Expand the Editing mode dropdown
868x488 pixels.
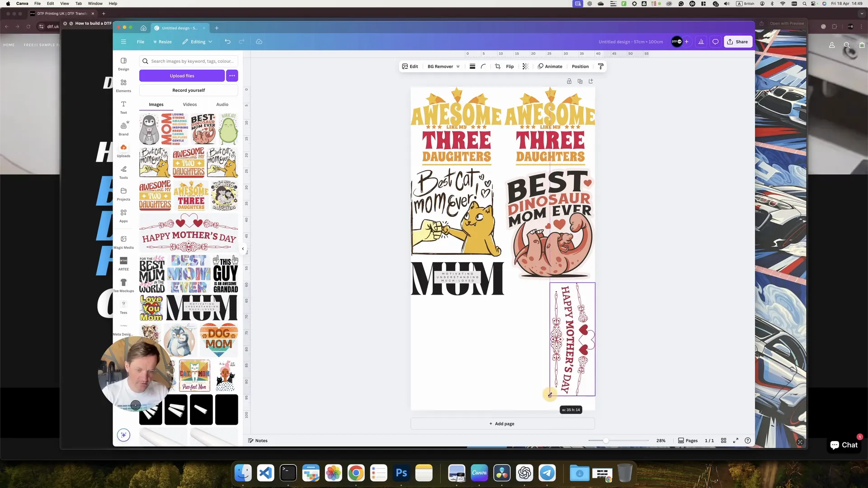coord(197,42)
